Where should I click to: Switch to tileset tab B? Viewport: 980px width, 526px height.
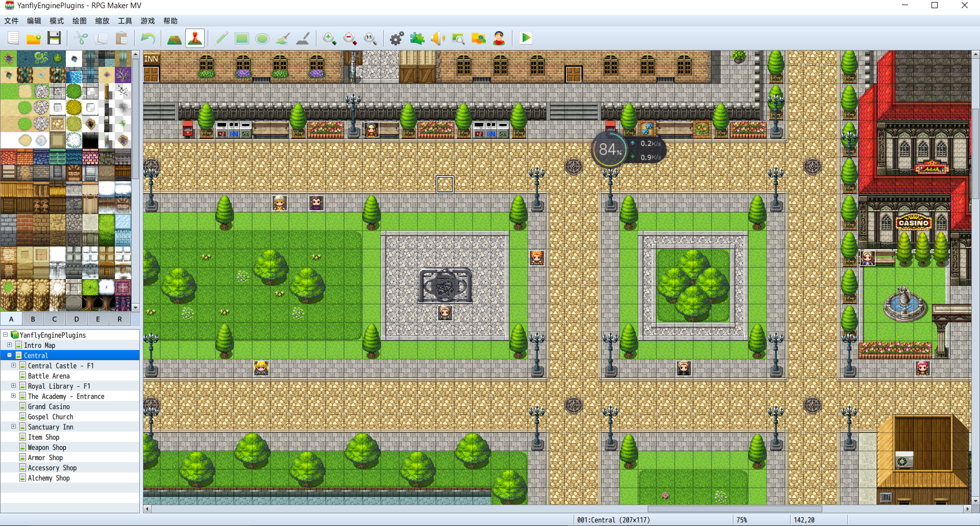coord(33,319)
